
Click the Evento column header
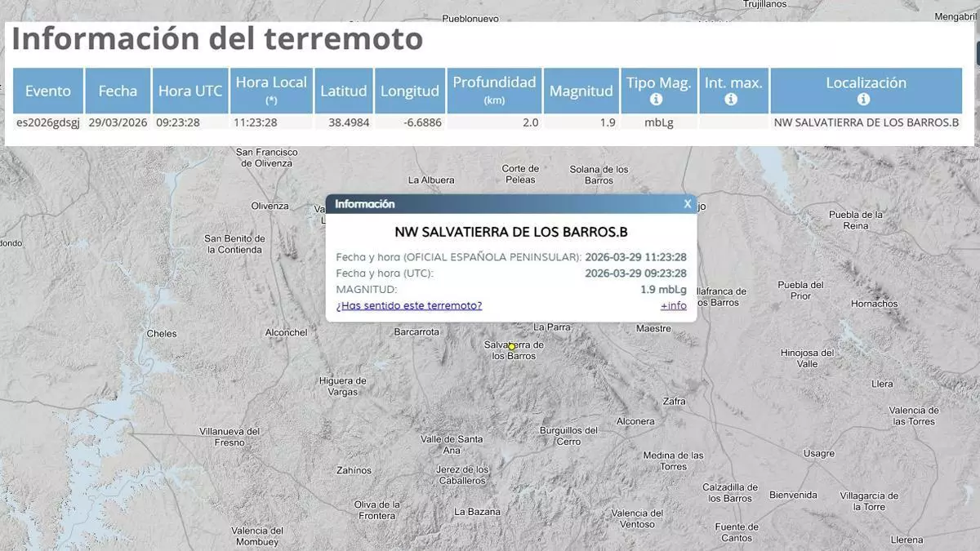coord(48,91)
